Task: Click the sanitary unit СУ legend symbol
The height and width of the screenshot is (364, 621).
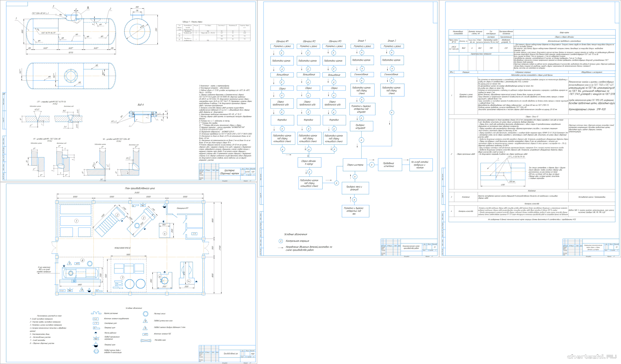Action: click(x=96, y=323)
